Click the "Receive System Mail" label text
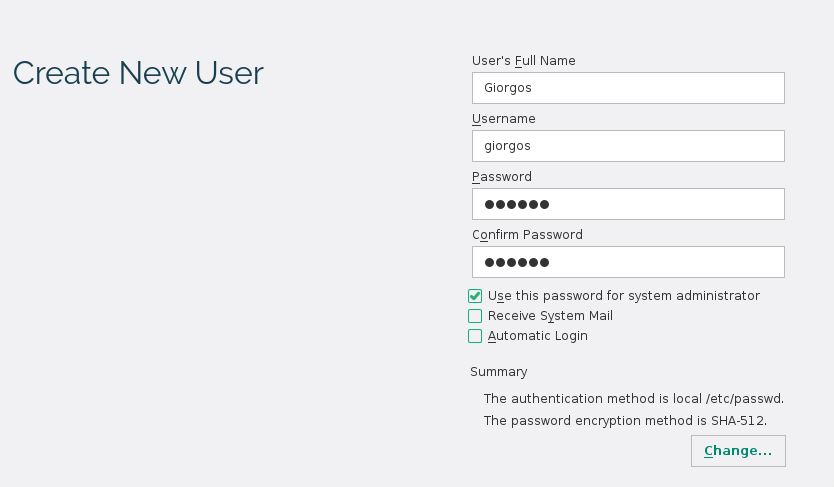The image size is (834, 487). pyautogui.click(x=550, y=316)
